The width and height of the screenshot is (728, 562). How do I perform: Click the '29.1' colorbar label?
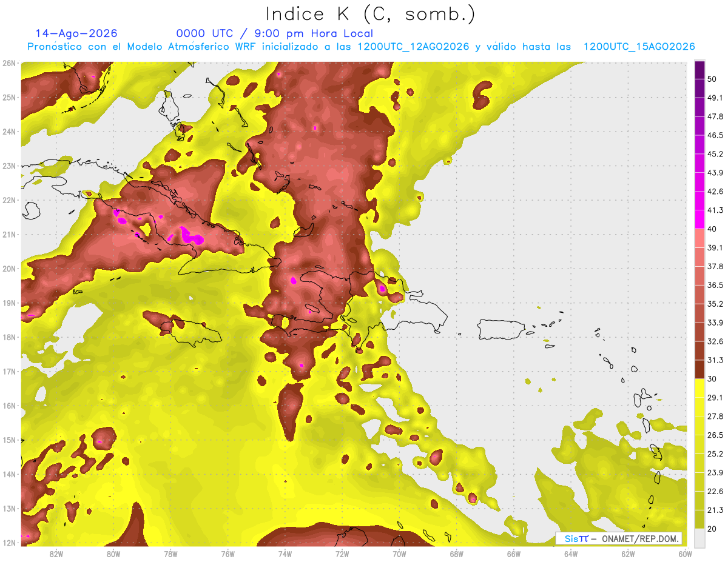(x=715, y=398)
